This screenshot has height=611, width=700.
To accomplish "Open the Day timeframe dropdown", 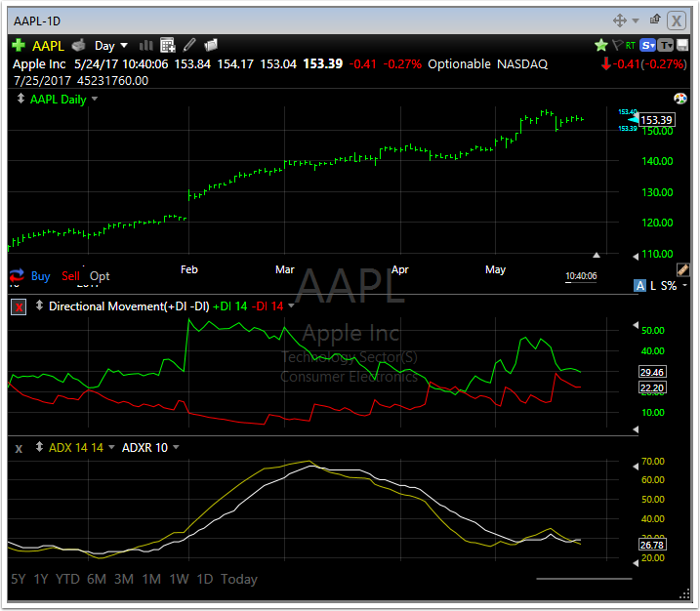I will tap(110, 46).
